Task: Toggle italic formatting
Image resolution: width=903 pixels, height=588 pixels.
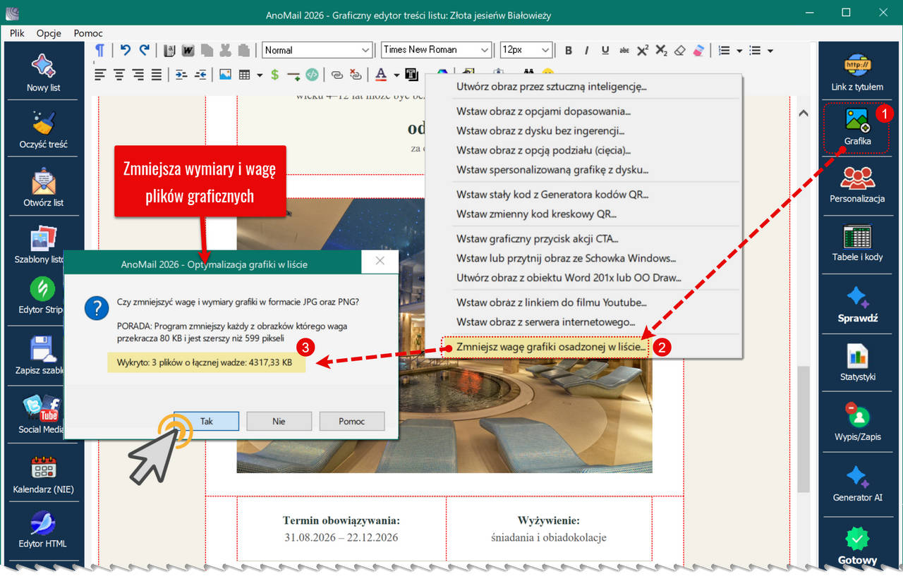Action: (x=586, y=50)
